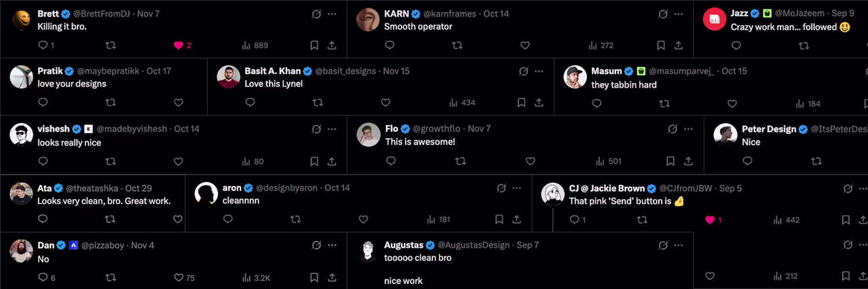
Task: Share Brett's tweet via the share icon
Action: (x=332, y=45)
